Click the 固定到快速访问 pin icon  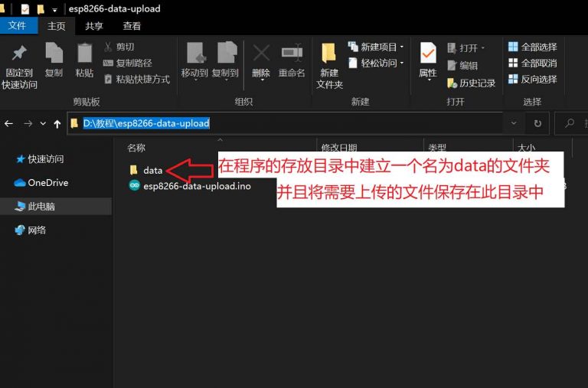(19, 54)
